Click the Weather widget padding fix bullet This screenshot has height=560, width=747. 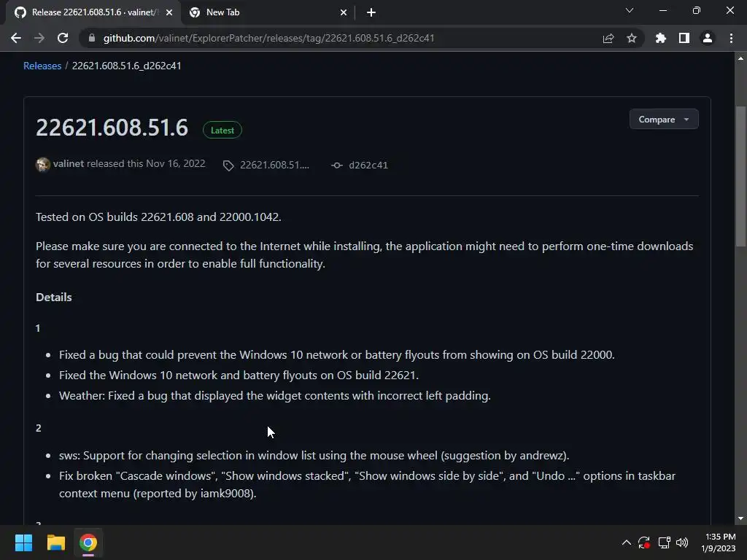[x=275, y=396]
